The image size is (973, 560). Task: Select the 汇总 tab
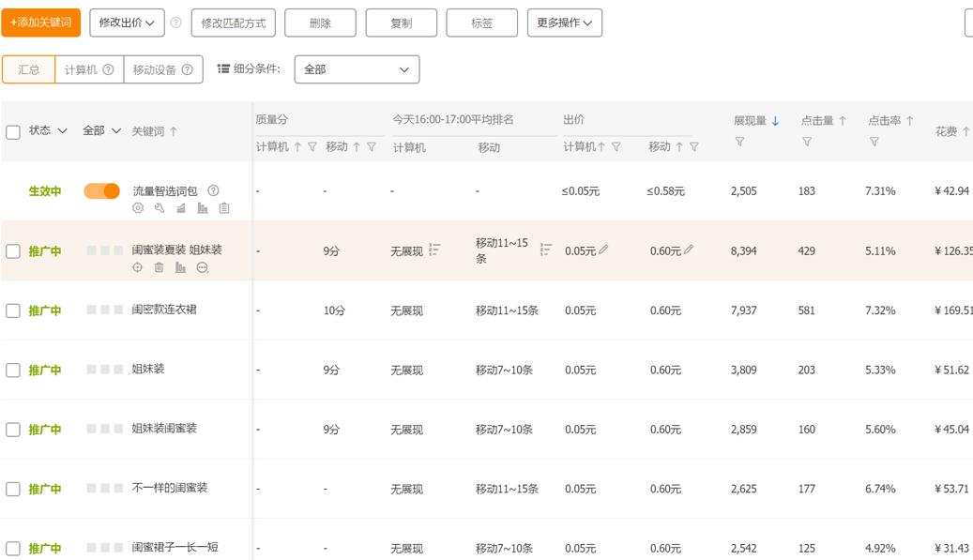[x=28, y=68]
